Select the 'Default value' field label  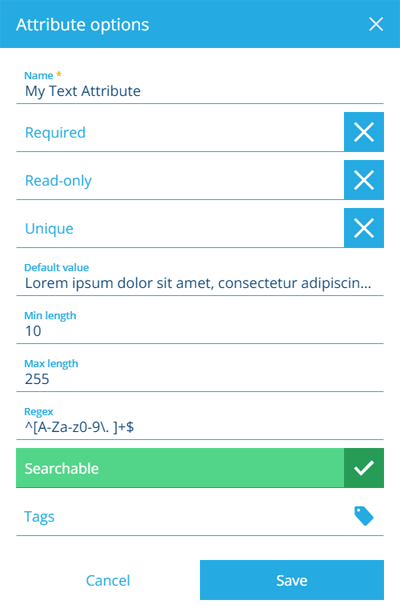tap(57, 268)
